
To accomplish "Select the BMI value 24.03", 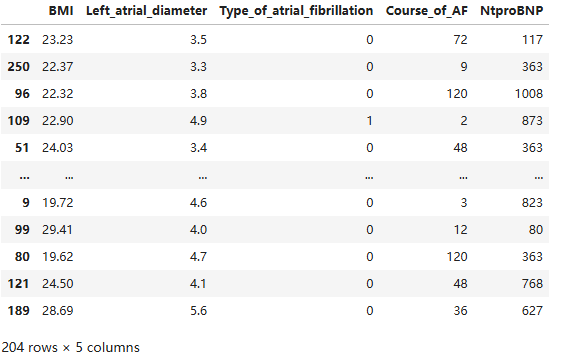I will [58, 148].
